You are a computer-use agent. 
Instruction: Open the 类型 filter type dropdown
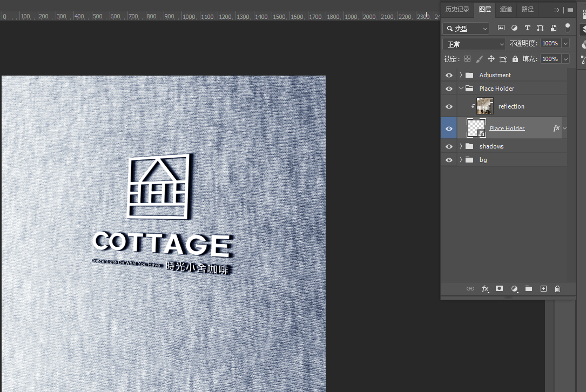click(x=466, y=29)
